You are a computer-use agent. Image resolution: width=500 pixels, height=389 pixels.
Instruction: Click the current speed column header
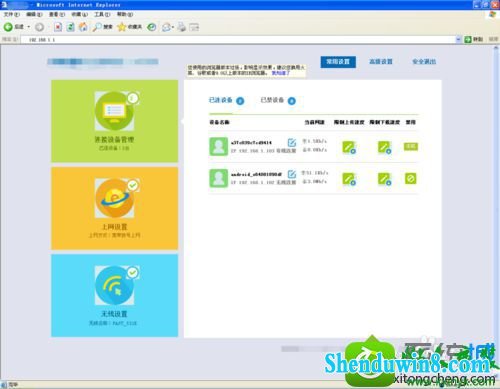[x=314, y=122]
